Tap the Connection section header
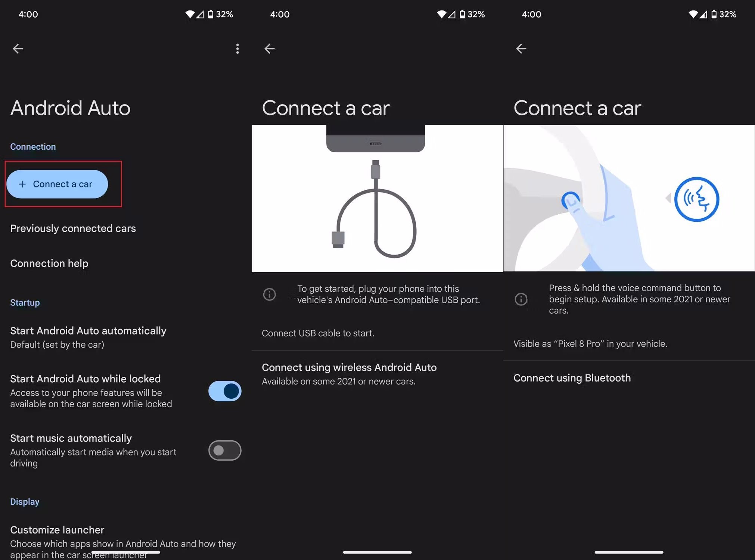This screenshot has height=560, width=755. (33, 147)
